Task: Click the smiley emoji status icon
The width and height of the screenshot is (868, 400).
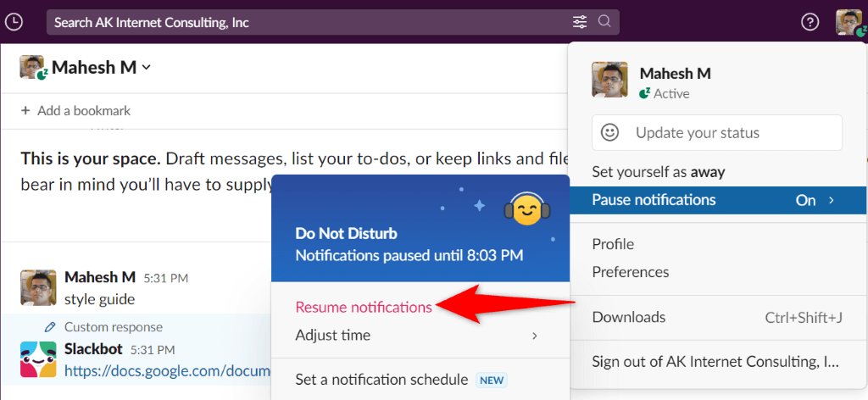Action: coord(609,133)
